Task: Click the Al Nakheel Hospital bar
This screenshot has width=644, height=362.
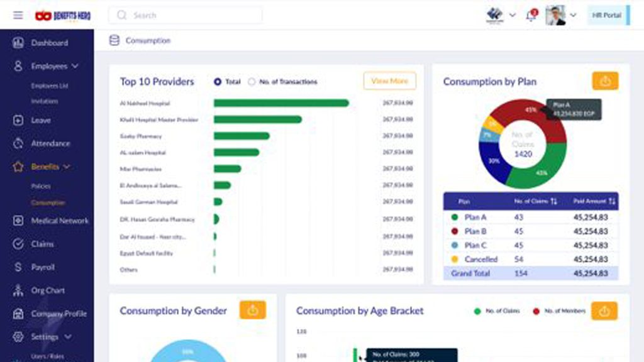Action: coord(281,103)
